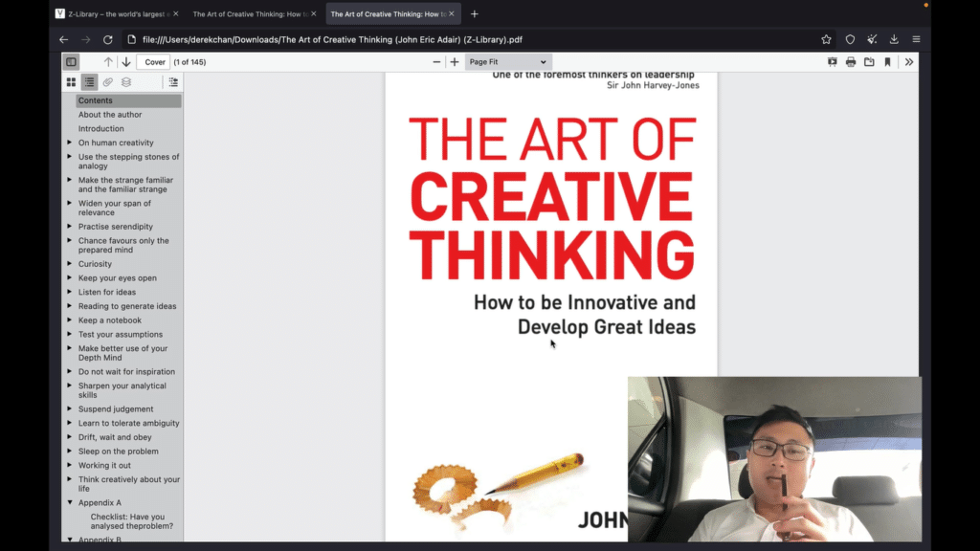Expand the Practise serendipity section
980x551 pixels.
pyautogui.click(x=69, y=226)
